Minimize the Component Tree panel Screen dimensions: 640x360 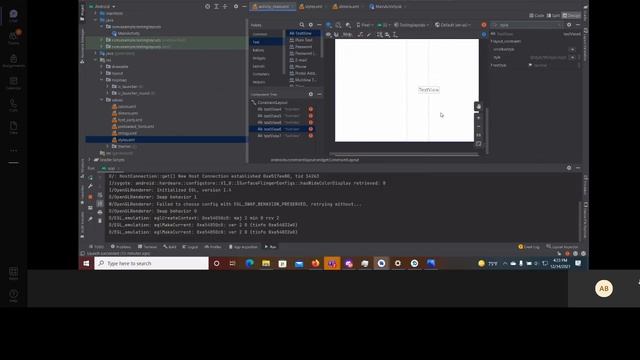[x=319, y=94]
